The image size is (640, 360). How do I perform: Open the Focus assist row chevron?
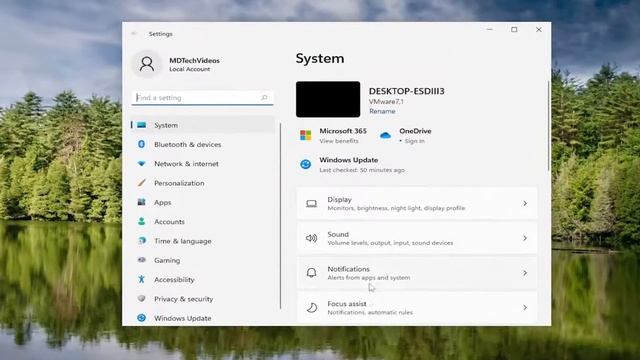525,307
